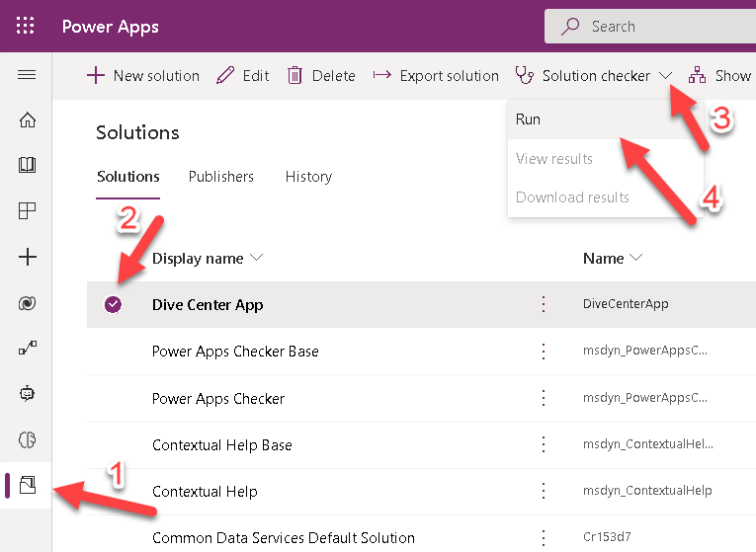Click the Edit pencil button

(242, 76)
